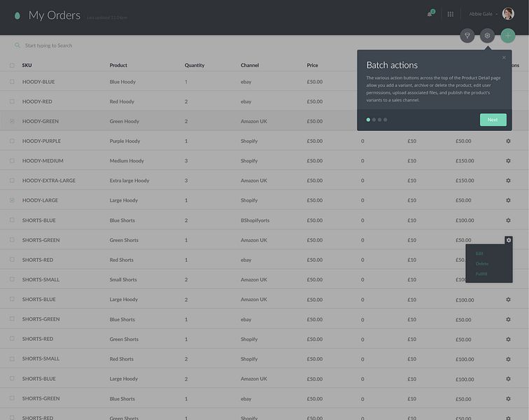529x420 pixels.
Task: Tick the HOODY-MEDIUM row checkbox
Action: [12, 161]
